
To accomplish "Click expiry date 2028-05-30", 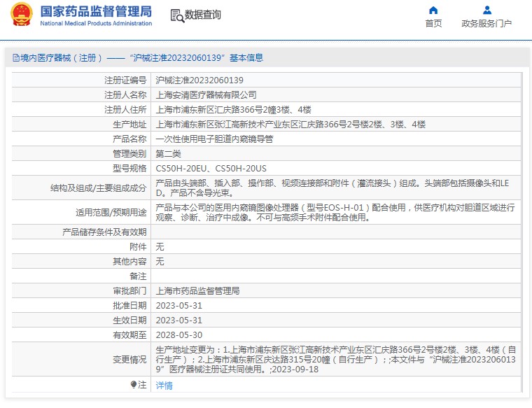I will [178, 335].
